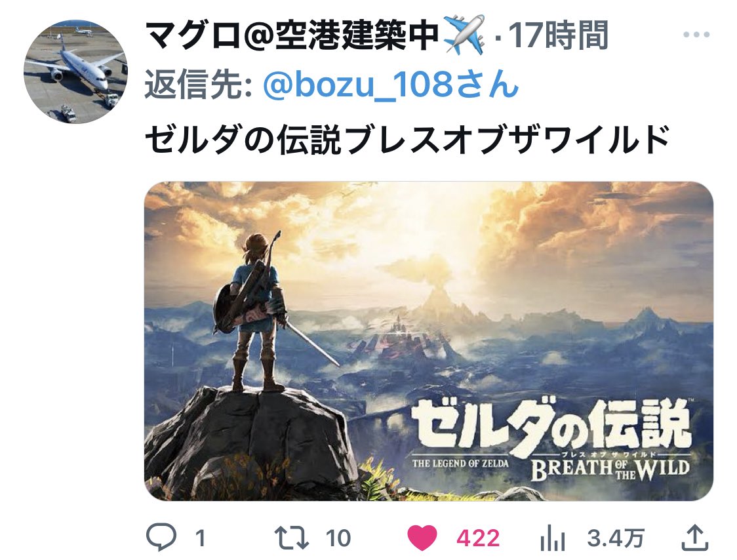Screen dimensions: 737x560
Task: Click the 17時間 timestamp
Action: point(559,35)
